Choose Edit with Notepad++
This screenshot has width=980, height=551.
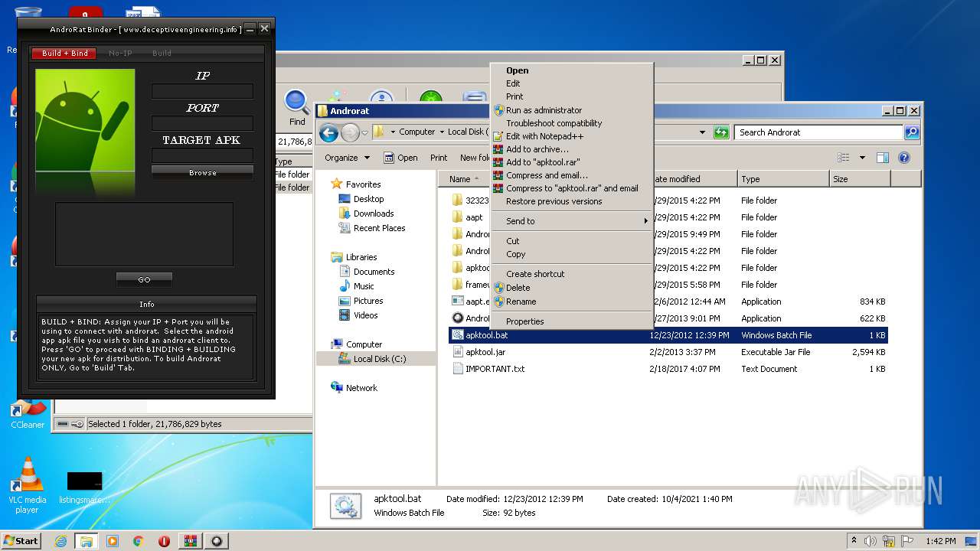(571, 136)
